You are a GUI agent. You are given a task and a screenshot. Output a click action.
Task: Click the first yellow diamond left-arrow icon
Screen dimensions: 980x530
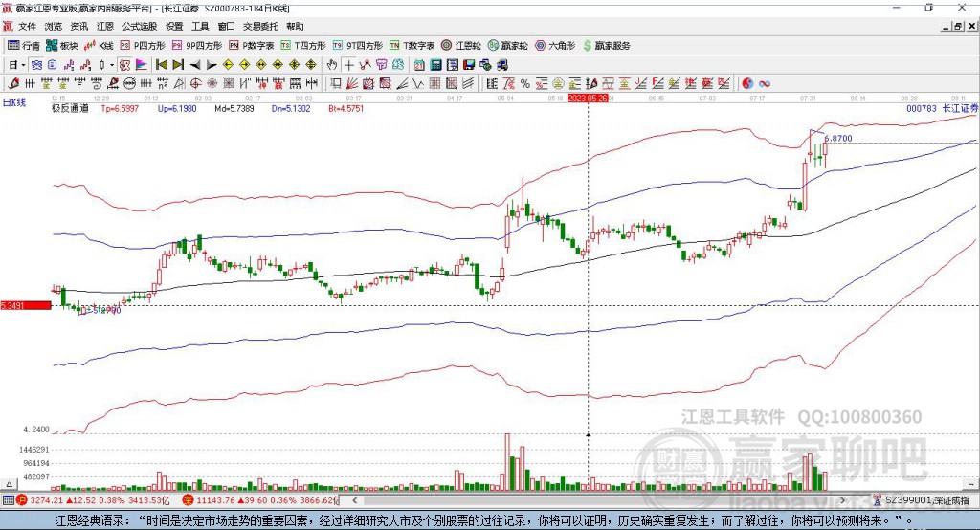pos(228,65)
